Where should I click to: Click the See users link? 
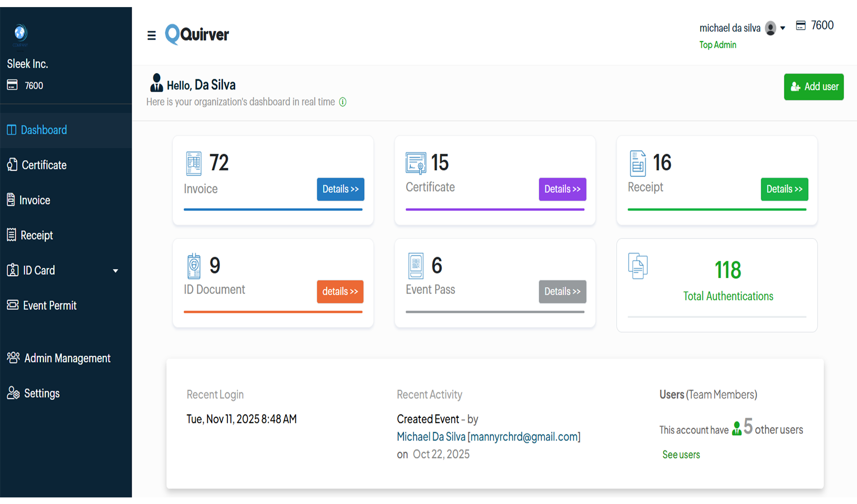pos(681,455)
